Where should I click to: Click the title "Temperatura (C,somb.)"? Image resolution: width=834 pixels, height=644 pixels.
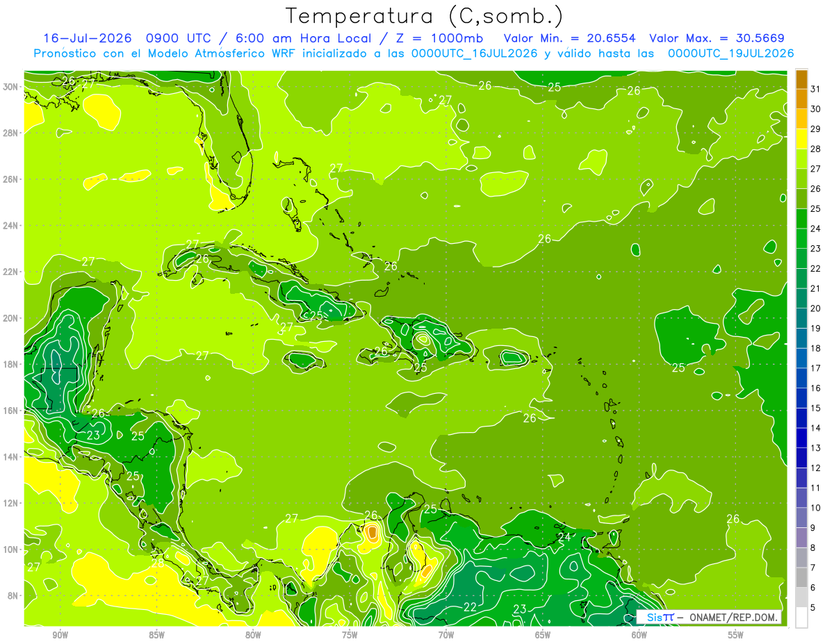425,16
